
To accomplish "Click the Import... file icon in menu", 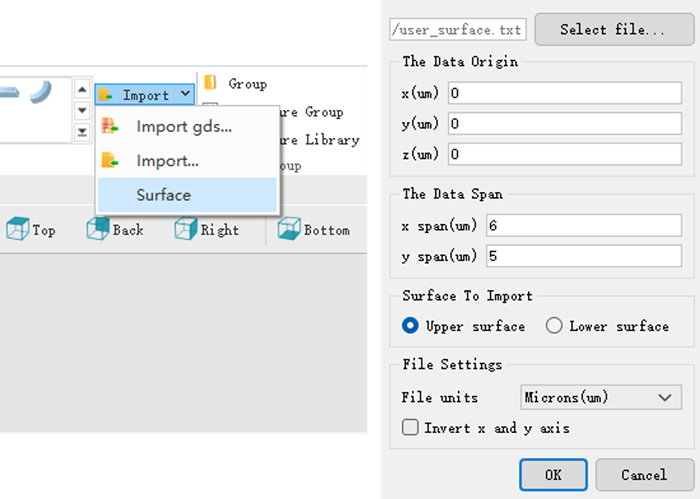I will 109,160.
